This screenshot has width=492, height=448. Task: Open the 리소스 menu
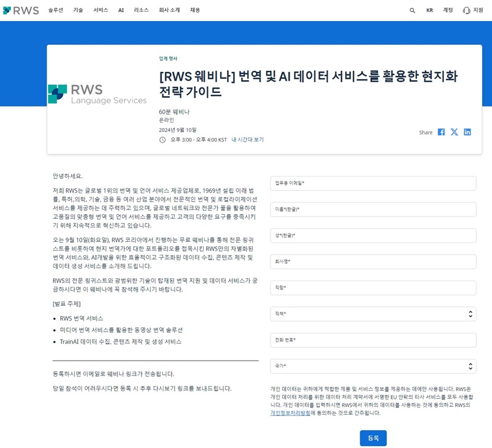141,10
